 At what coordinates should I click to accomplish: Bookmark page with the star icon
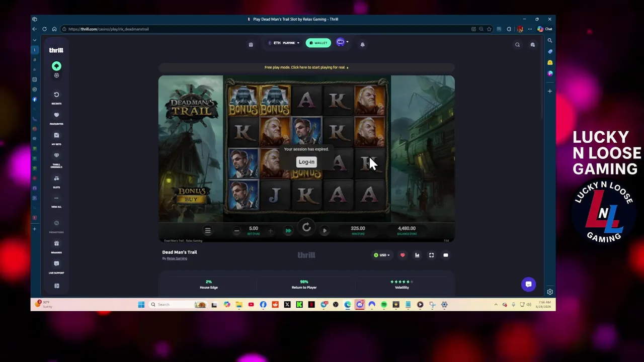click(x=489, y=29)
